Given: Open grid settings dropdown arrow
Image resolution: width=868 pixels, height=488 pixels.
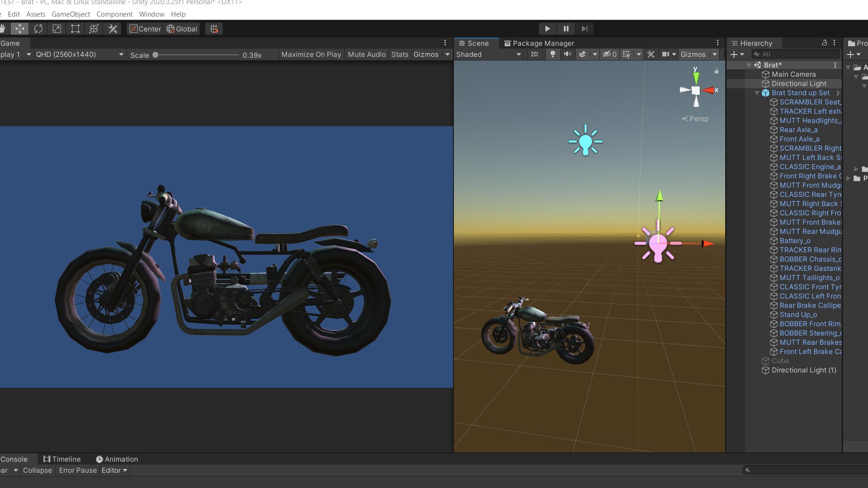Looking at the screenshot, I should pyautogui.click(x=639, y=54).
